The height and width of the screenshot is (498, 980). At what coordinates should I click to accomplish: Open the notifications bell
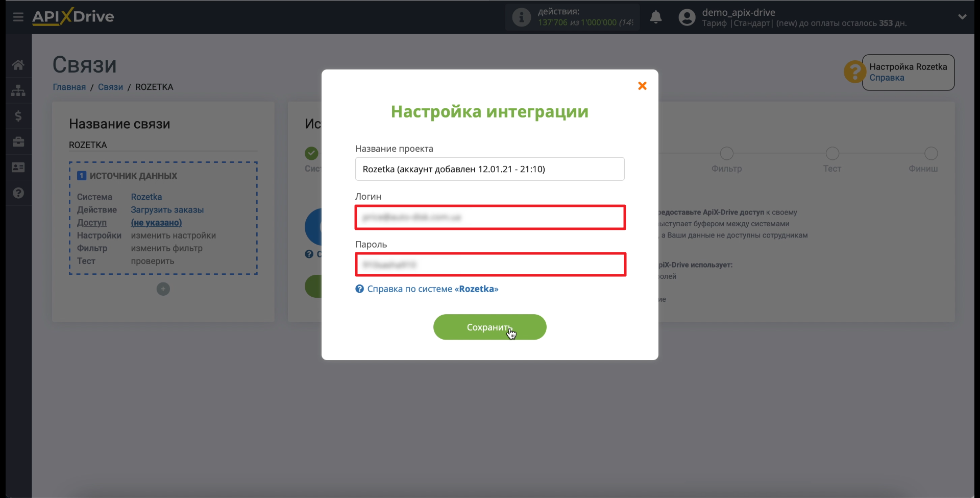coord(656,17)
